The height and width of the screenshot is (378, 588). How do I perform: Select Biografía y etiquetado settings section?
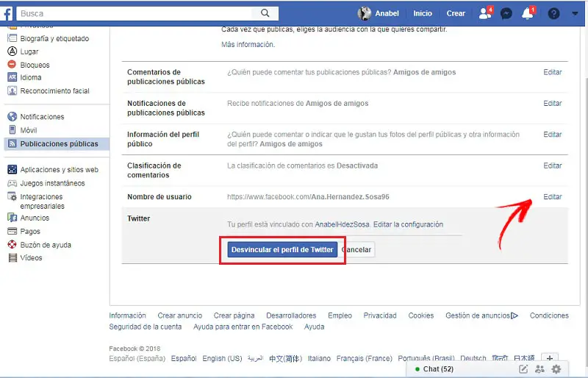click(x=54, y=38)
